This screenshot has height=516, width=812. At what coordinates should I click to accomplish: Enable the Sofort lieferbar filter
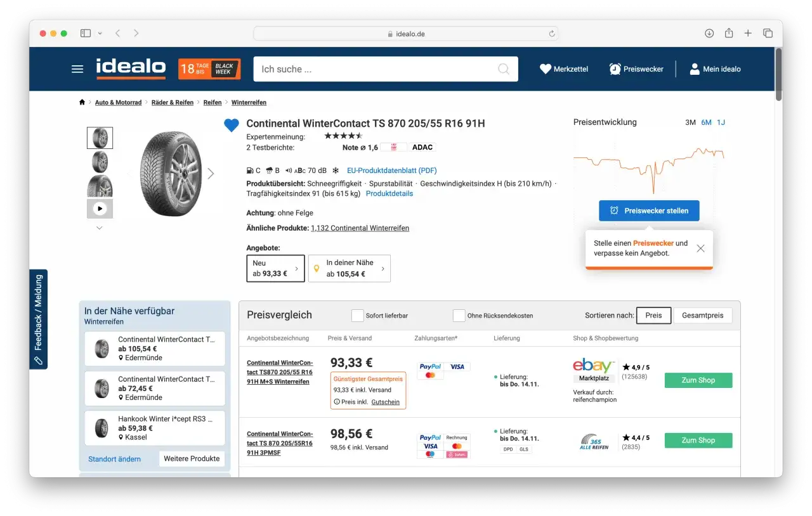[358, 315]
